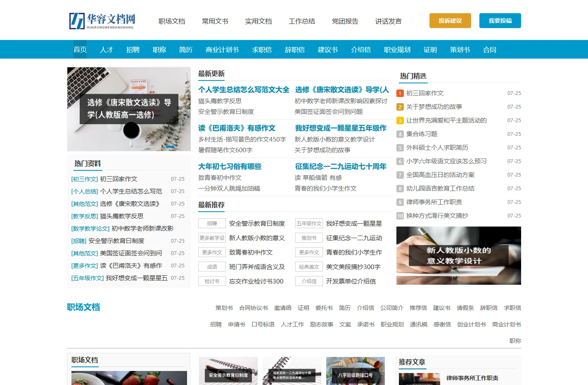Click the 成语 tag box in 最新推荐
The width and height of the screenshot is (588, 385).
pyautogui.click(x=212, y=267)
